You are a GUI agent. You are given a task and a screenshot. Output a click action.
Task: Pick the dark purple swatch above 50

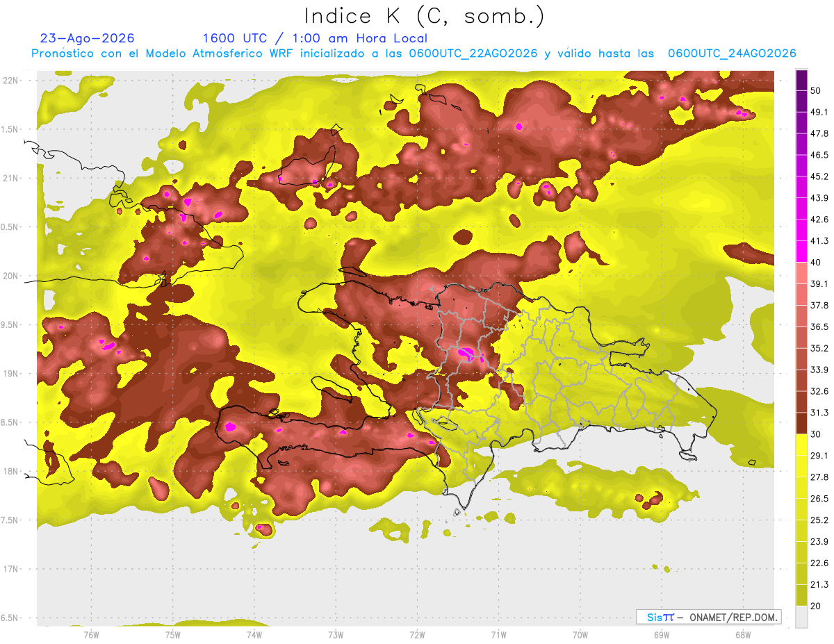(801, 80)
